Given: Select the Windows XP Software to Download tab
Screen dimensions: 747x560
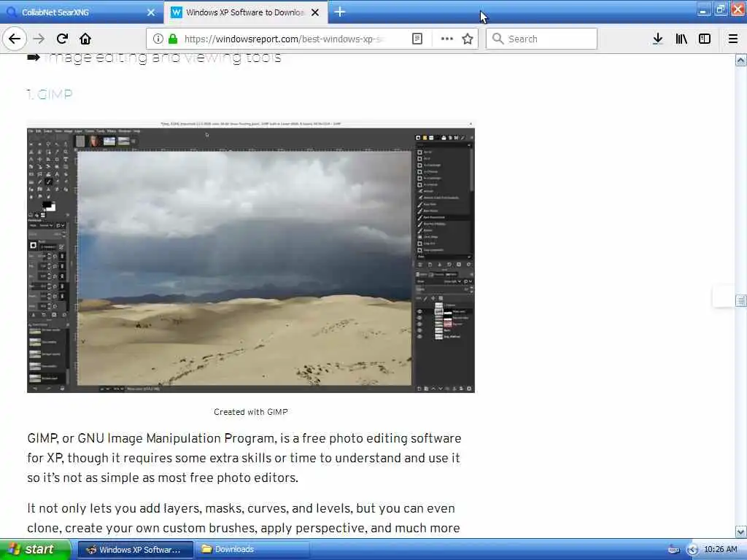Looking at the screenshot, I should point(246,12).
